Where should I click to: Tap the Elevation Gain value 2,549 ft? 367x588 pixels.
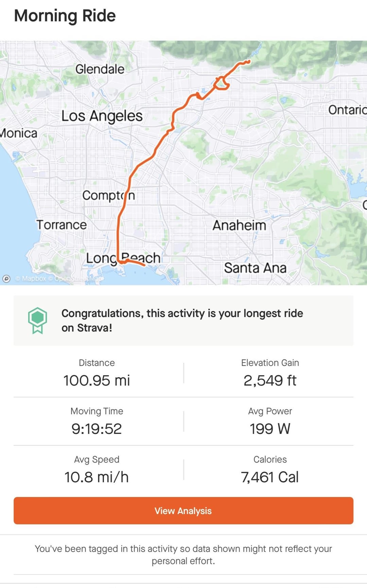[x=270, y=381]
